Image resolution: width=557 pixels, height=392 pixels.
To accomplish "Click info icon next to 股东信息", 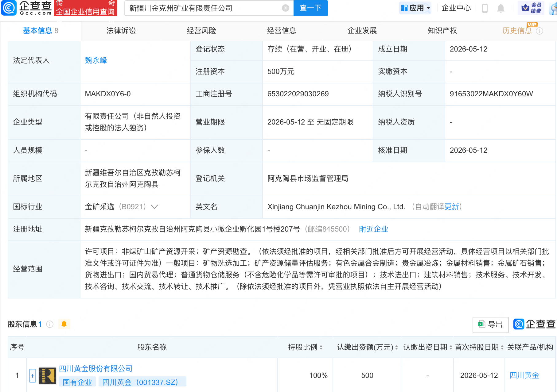I will pyautogui.click(x=50, y=324).
